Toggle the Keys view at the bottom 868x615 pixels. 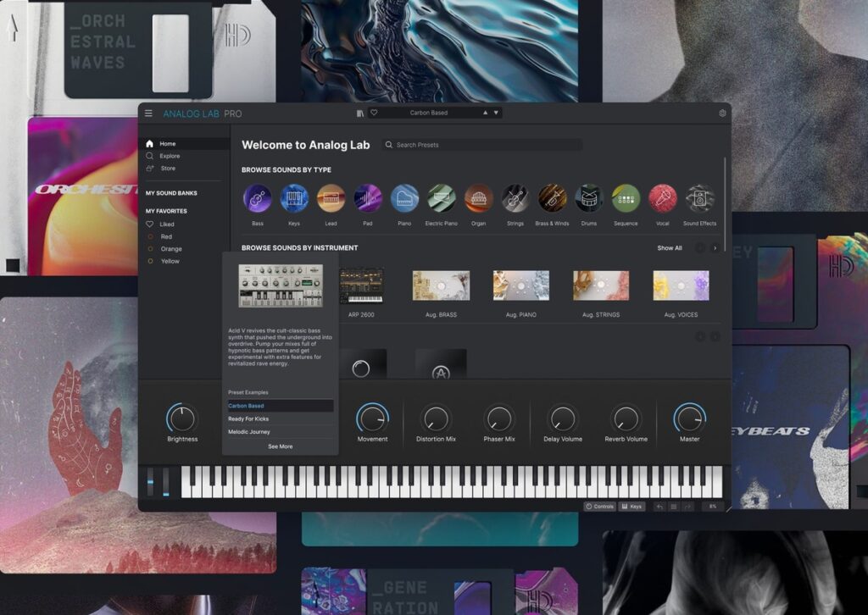(x=632, y=506)
